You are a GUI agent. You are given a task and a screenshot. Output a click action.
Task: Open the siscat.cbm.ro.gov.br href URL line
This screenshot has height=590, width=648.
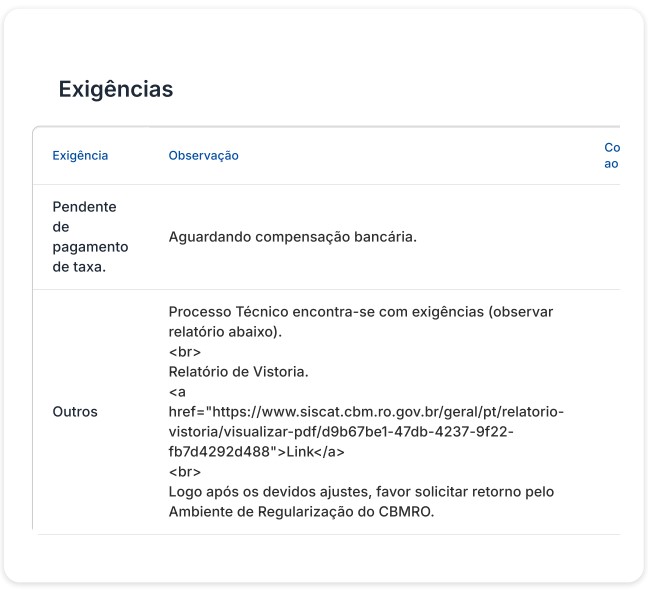(366, 412)
